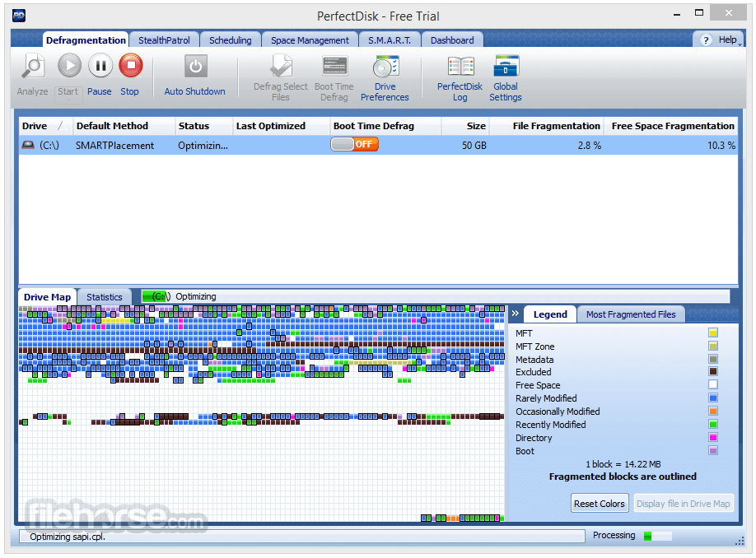Stop the defragmentation with red Stop icon
The width and height of the screenshot is (756, 558).
tap(131, 66)
